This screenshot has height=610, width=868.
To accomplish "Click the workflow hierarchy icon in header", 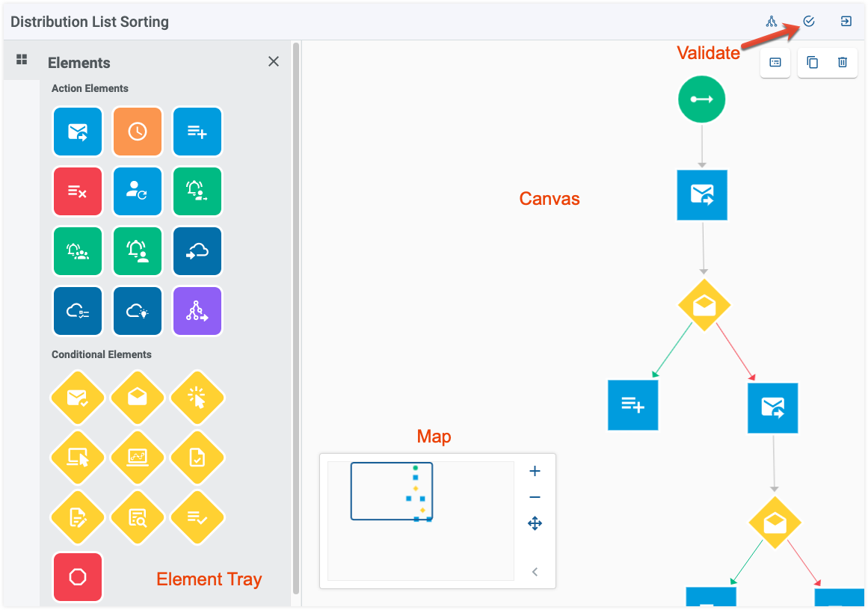I will coord(771,22).
